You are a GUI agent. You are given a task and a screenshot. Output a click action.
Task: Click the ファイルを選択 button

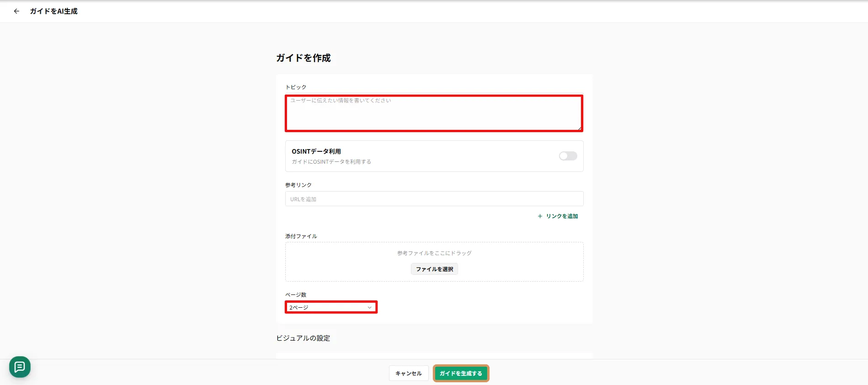(434, 269)
